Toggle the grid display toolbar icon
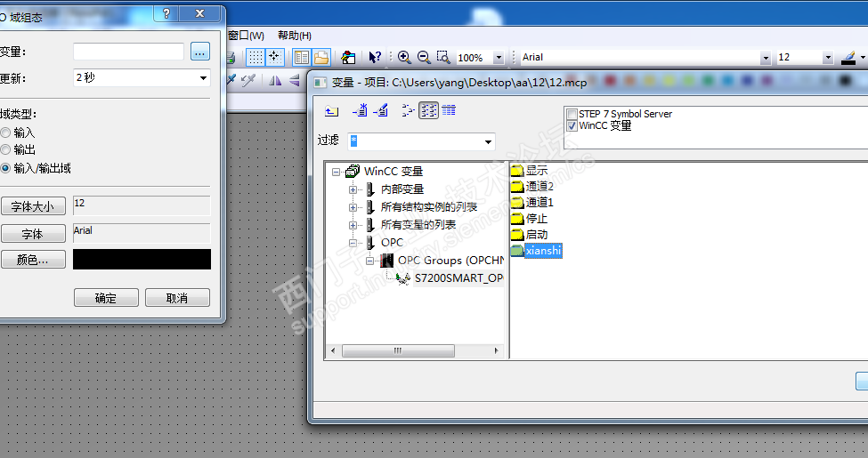This screenshot has height=458, width=868. click(255, 57)
